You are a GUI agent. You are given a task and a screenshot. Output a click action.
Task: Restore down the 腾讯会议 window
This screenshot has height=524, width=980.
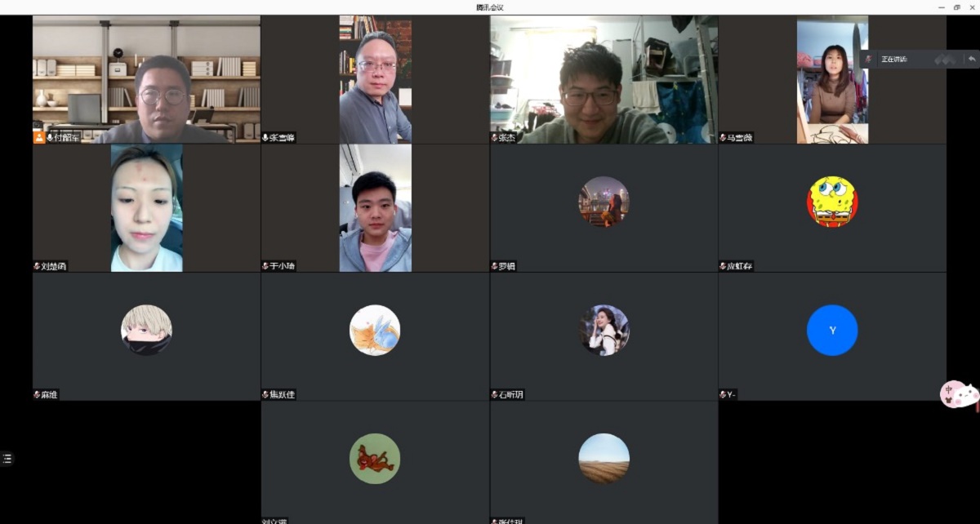click(956, 7)
